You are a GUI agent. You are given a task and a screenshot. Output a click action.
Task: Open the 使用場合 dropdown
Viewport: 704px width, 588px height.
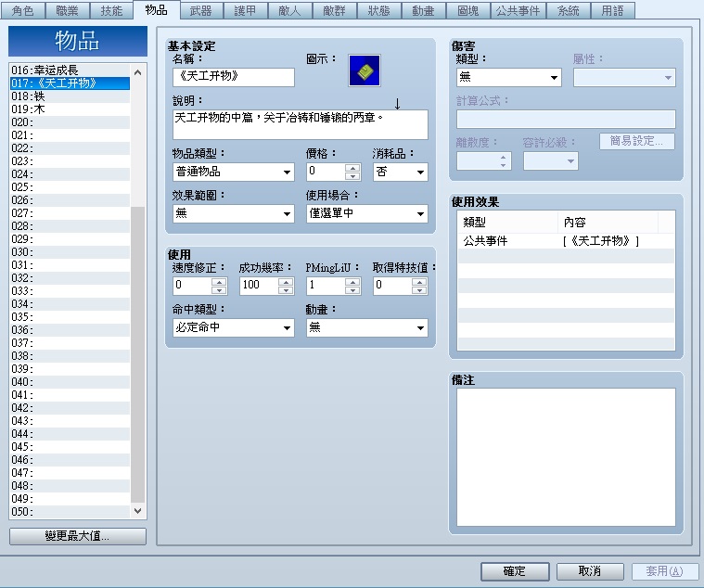(366, 213)
